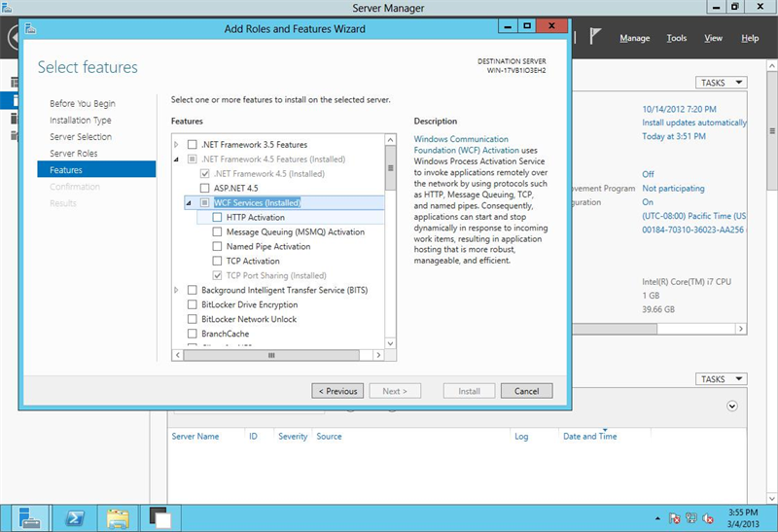778x532 pixels.
Task: Open the lower TASKS dropdown
Action: pos(721,379)
